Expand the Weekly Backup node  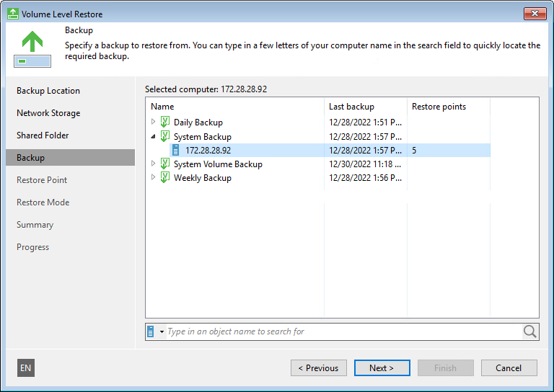153,177
